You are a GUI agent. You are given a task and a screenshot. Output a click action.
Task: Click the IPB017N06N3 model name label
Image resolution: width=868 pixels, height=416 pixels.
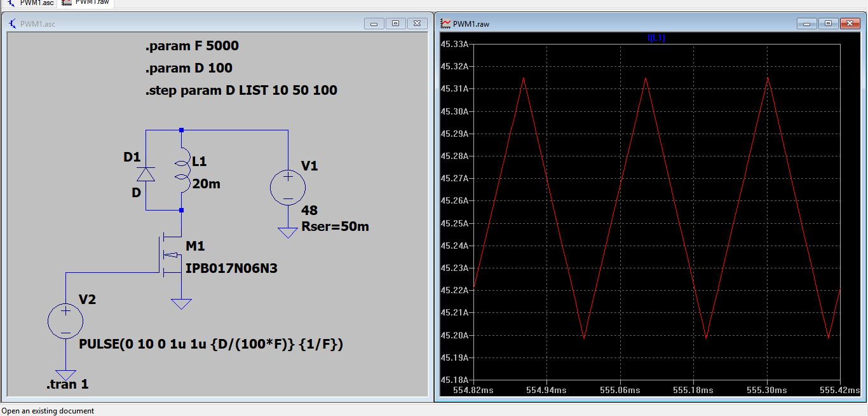coord(231,268)
